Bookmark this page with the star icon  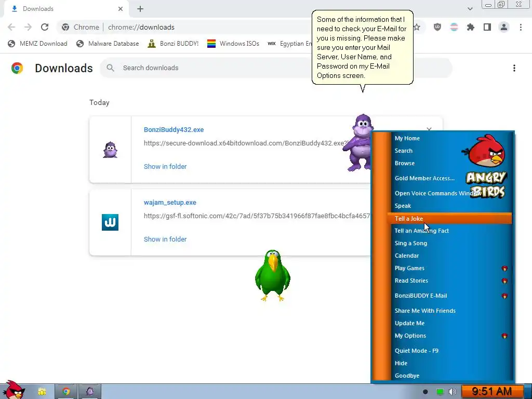(x=417, y=27)
